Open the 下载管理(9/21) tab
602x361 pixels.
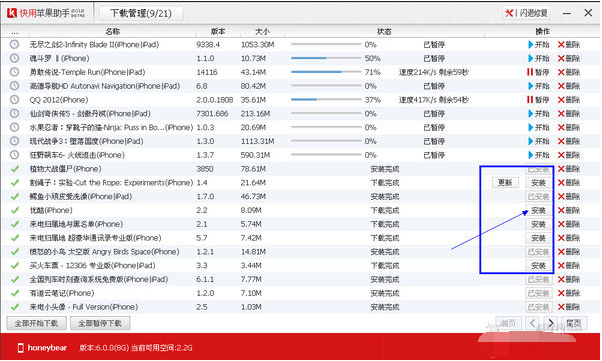(x=141, y=13)
